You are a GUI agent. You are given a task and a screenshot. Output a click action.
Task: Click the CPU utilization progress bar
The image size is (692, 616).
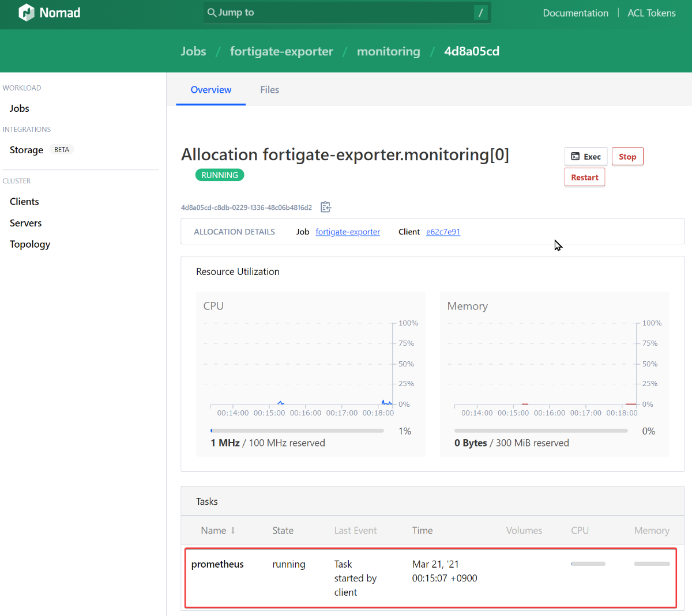pyautogui.click(x=297, y=430)
